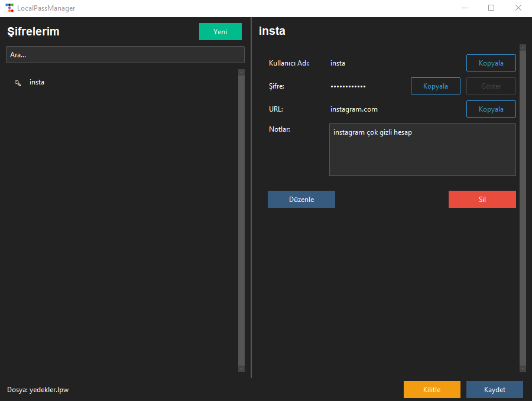Click the URL: label
The width and height of the screenshot is (532, 401).
click(x=276, y=109)
